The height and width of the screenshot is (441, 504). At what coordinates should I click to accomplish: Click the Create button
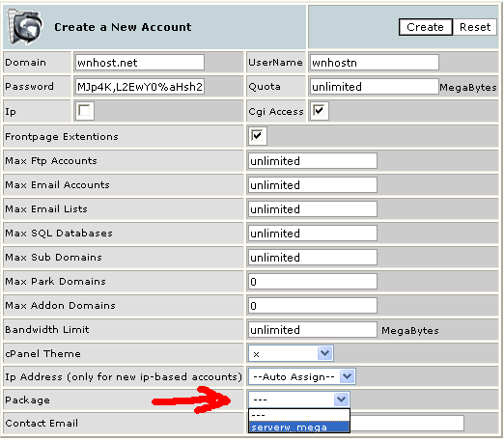coord(426,27)
